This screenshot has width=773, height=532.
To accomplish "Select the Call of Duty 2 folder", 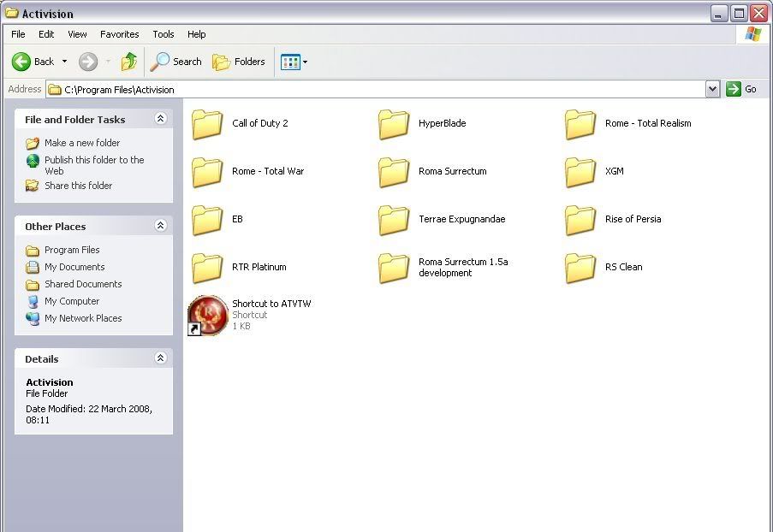I will coord(208,124).
